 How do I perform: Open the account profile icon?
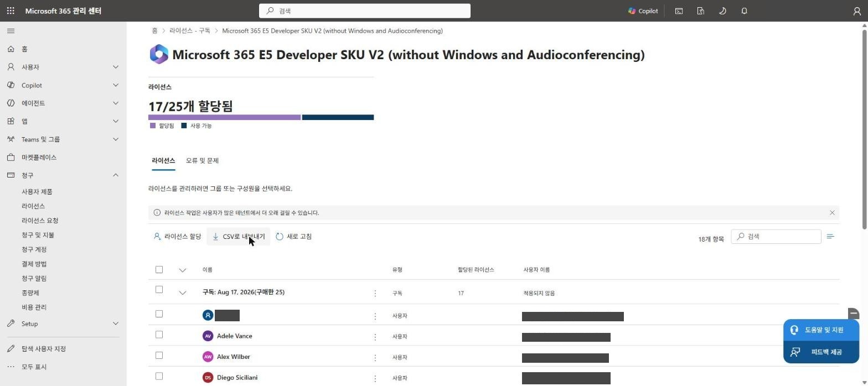(x=857, y=11)
